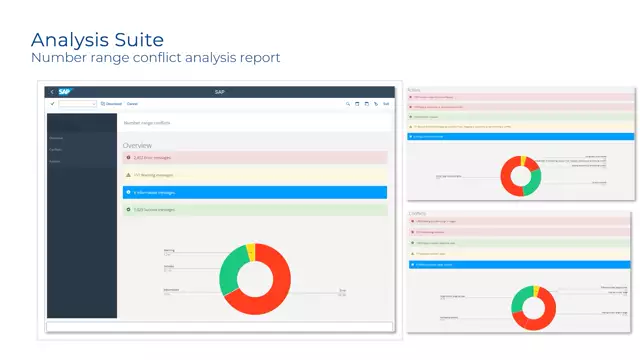The height and width of the screenshot is (360, 640).
Task: Click Exit at right of toolbar
Action: (x=386, y=104)
